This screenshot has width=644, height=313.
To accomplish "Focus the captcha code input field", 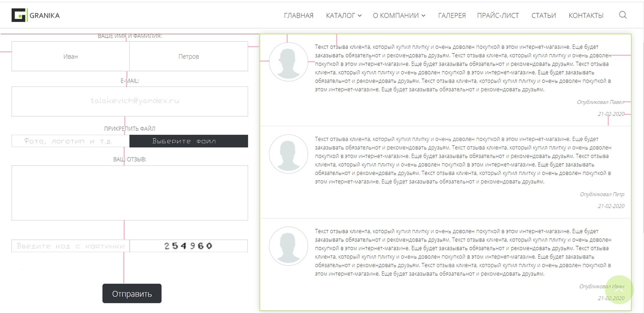I will (70, 246).
